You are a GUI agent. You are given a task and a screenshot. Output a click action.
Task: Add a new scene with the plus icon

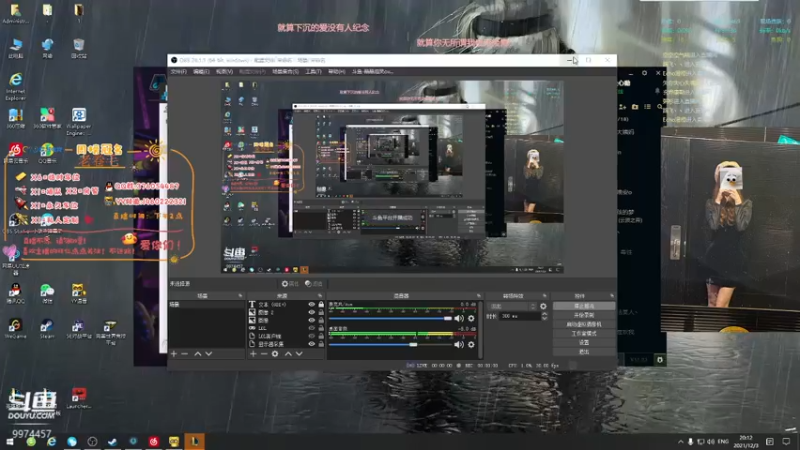174,354
